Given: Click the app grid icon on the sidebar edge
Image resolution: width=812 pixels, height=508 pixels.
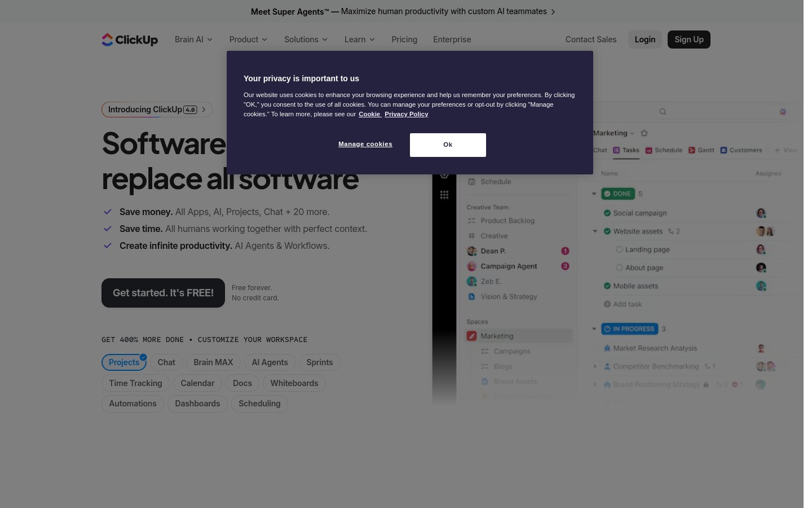Looking at the screenshot, I should pos(444,195).
